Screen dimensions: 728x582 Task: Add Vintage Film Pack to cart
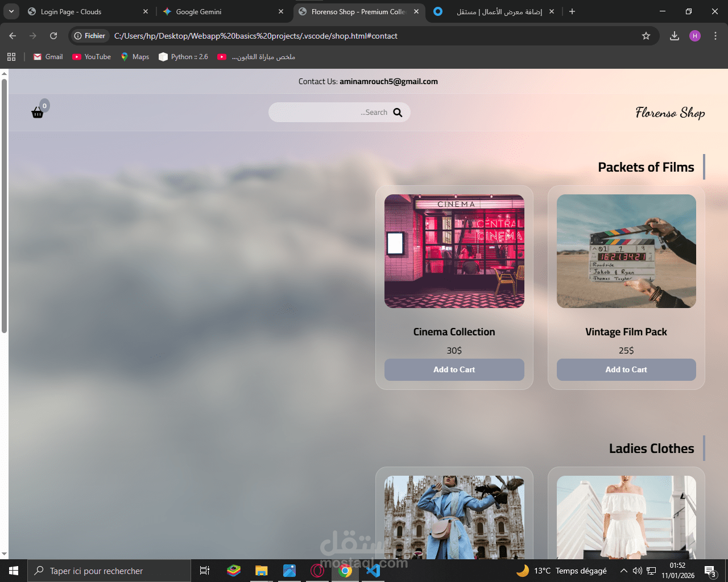(626, 369)
